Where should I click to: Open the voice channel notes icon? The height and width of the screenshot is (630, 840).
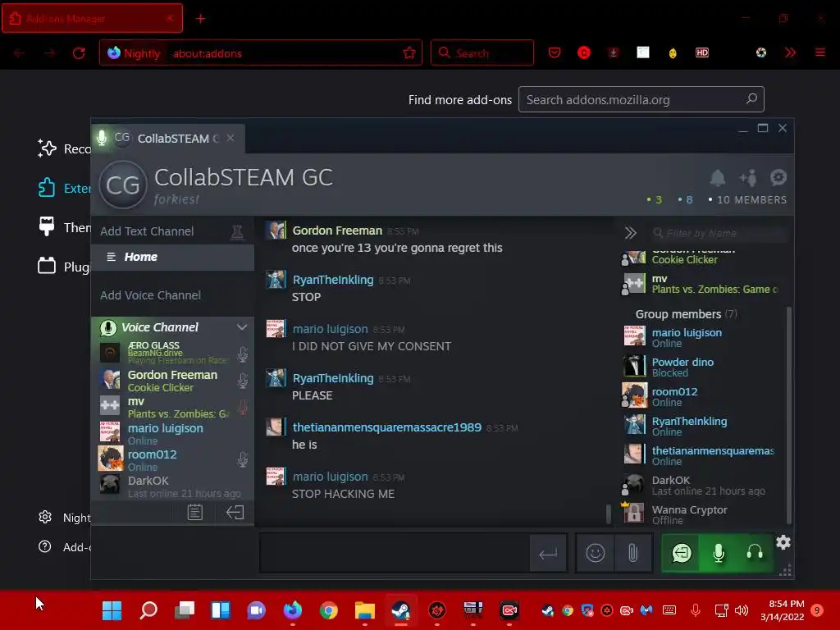click(195, 512)
